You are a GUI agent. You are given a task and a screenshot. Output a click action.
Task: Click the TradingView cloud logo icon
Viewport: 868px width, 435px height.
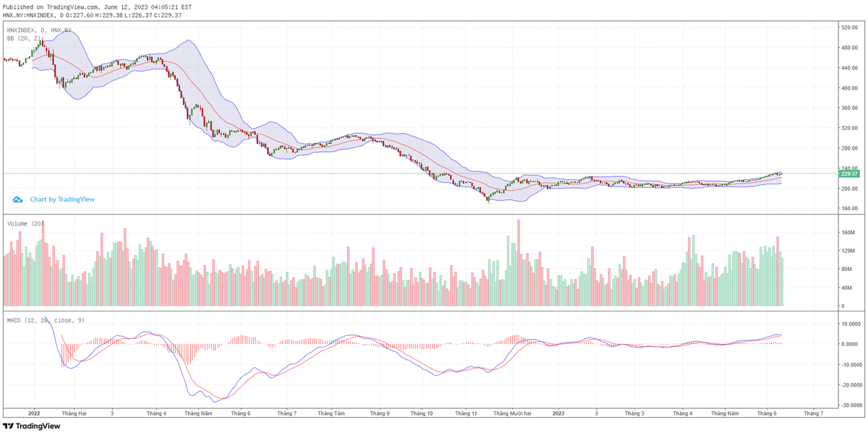17,197
